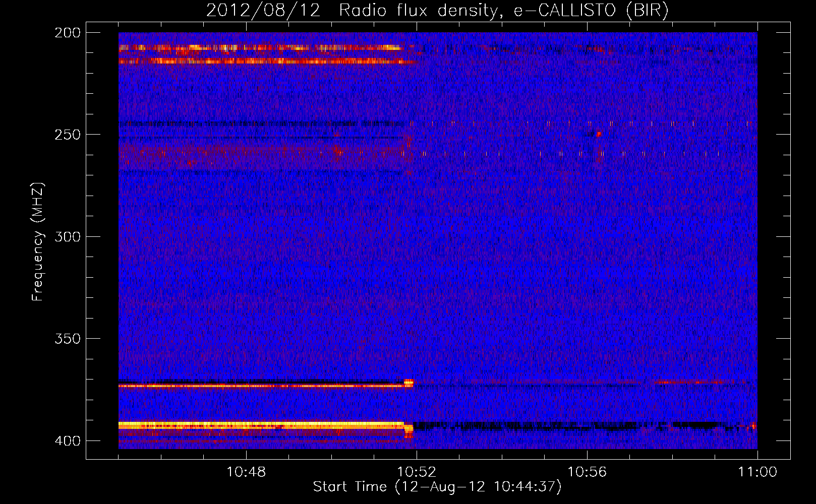816x504 pixels.
Task: Click the 10:48 time tick label
Action: click(246, 472)
